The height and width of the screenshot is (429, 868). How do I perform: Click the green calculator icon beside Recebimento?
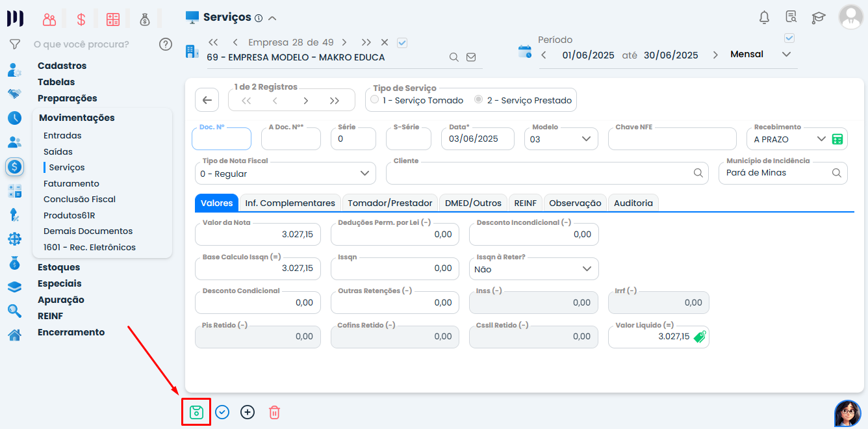[x=837, y=139]
